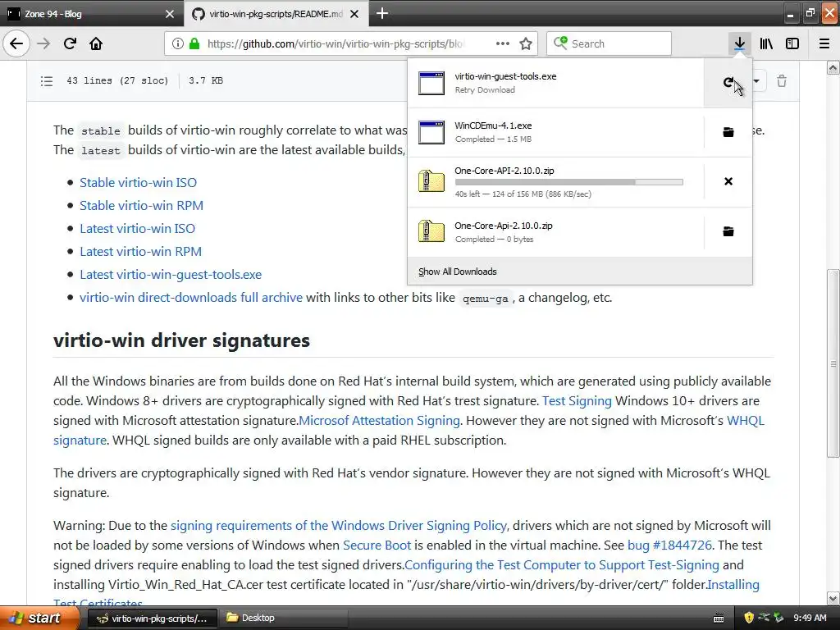
Task: Show sidebars toolbar button
Action: [x=792, y=43]
